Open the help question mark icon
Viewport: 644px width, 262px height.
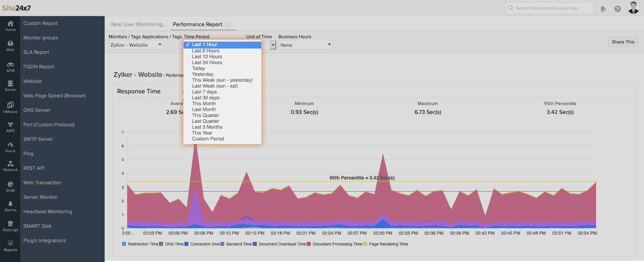[x=617, y=9]
